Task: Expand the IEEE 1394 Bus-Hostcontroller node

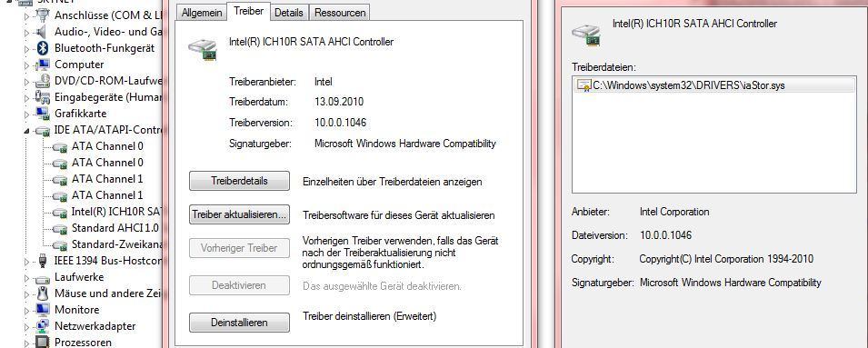Action: click(26, 261)
